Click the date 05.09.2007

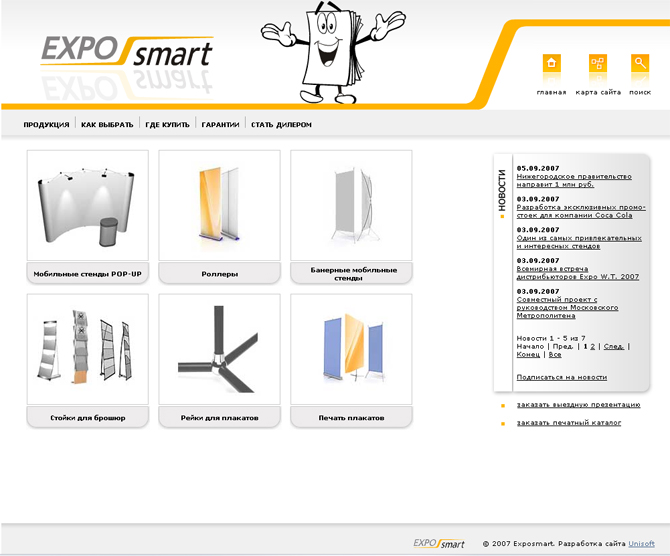[538, 168]
